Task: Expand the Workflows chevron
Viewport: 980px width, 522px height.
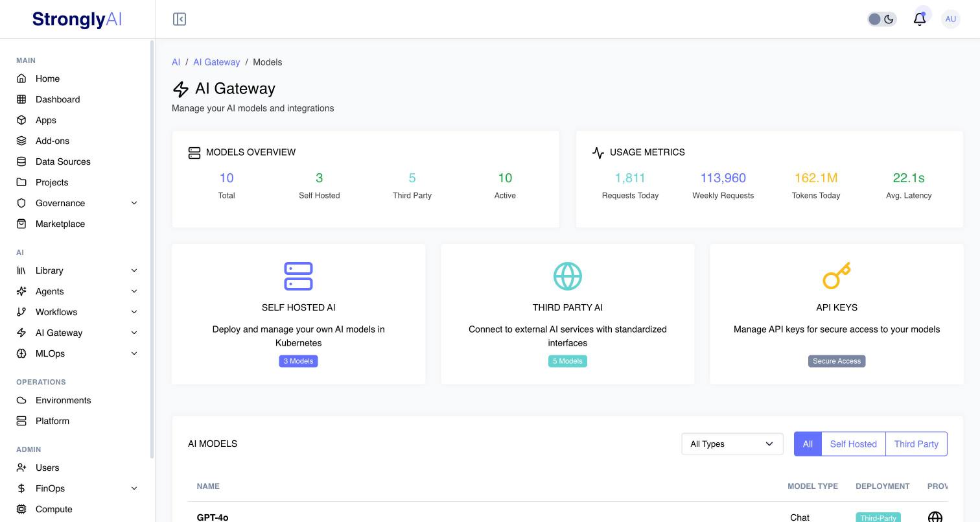Action: [134, 312]
